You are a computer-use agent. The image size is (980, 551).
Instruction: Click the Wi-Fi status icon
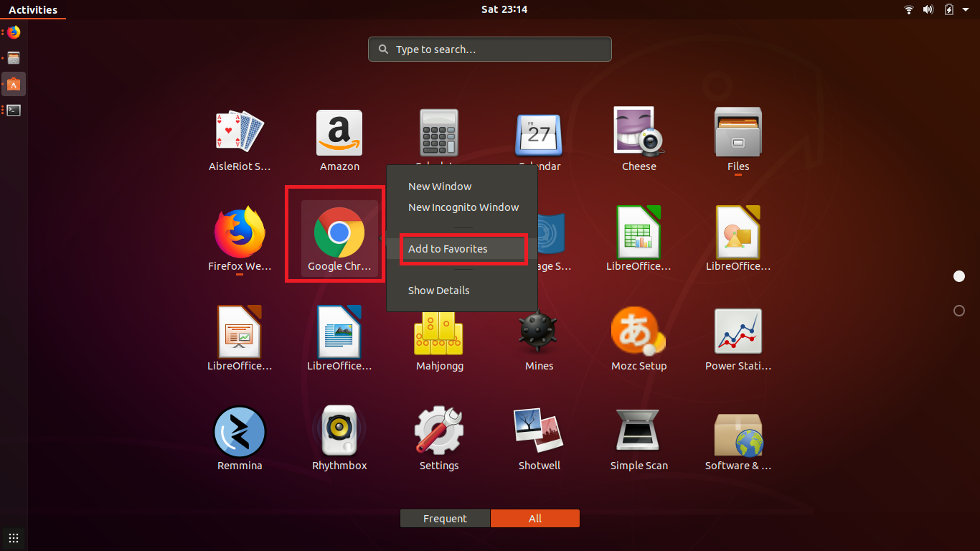pos(909,9)
